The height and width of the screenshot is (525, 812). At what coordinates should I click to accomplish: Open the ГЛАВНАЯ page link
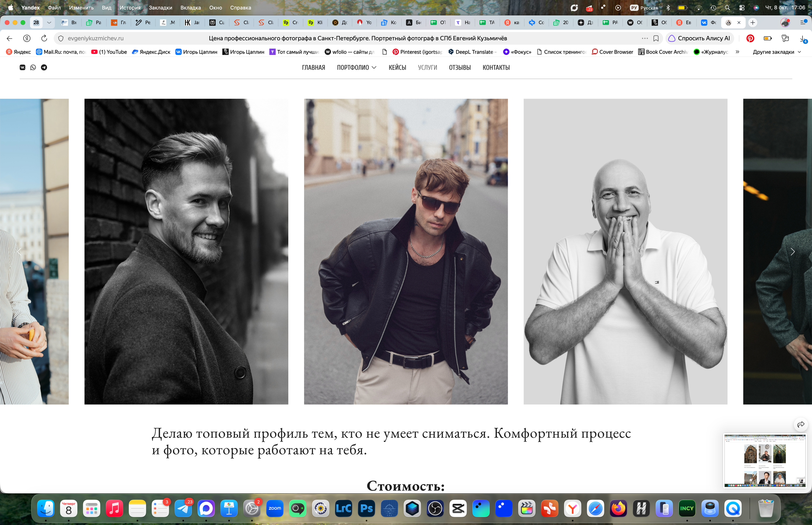pyautogui.click(x=313, y=68)
